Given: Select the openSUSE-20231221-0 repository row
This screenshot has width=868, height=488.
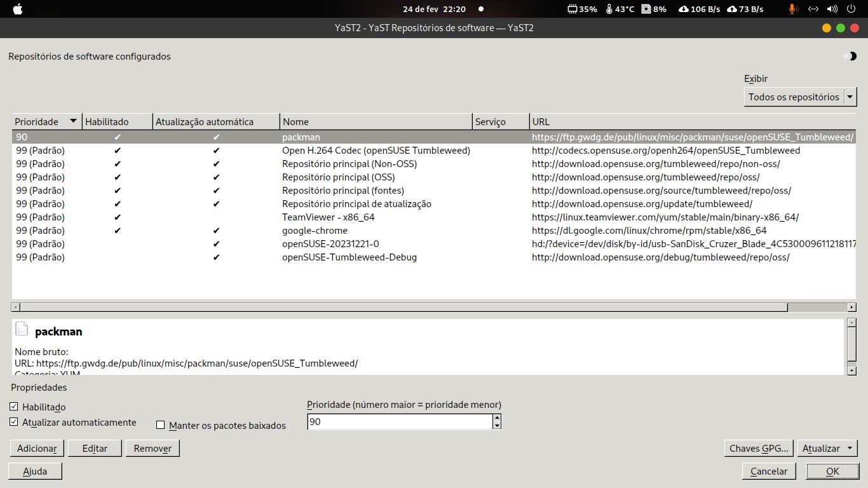Looking at the screenshot, I should (x=434, y=244).
